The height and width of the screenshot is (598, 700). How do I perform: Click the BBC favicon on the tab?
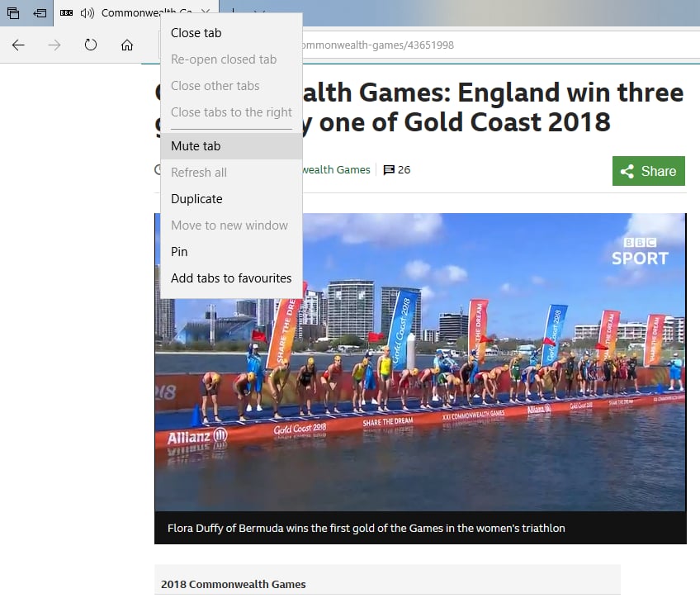point(67,13)
